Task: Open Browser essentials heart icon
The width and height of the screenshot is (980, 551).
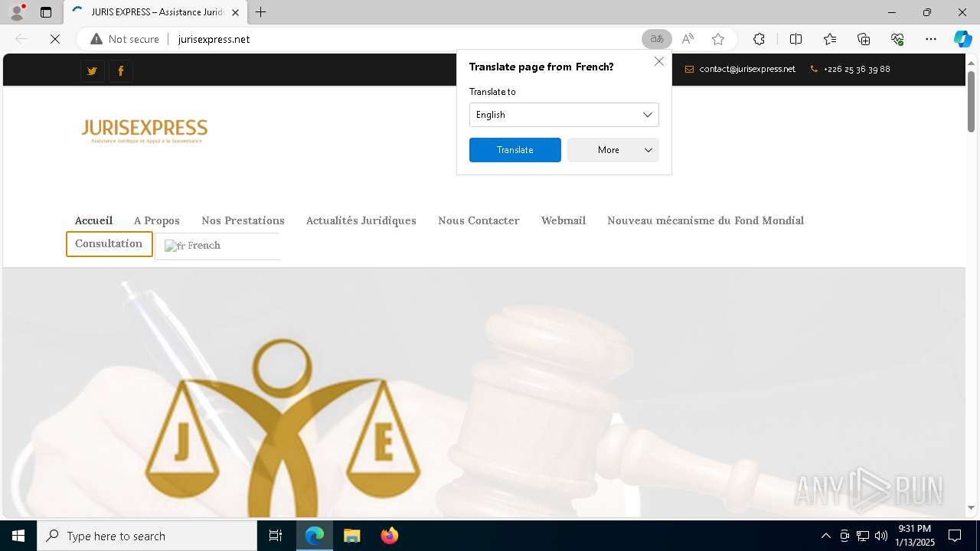Action: click(897, 39)
